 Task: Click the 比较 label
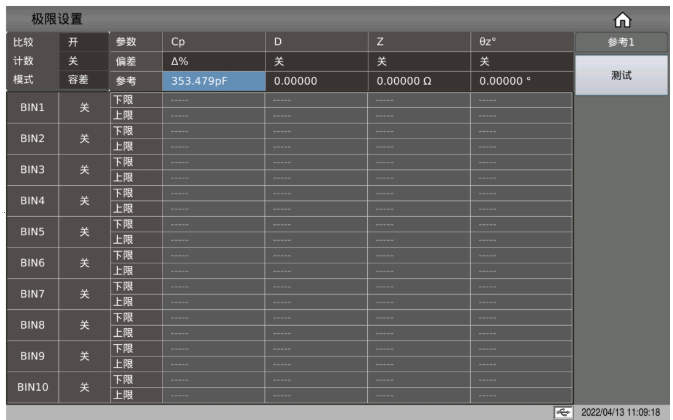tap(23, 42)
